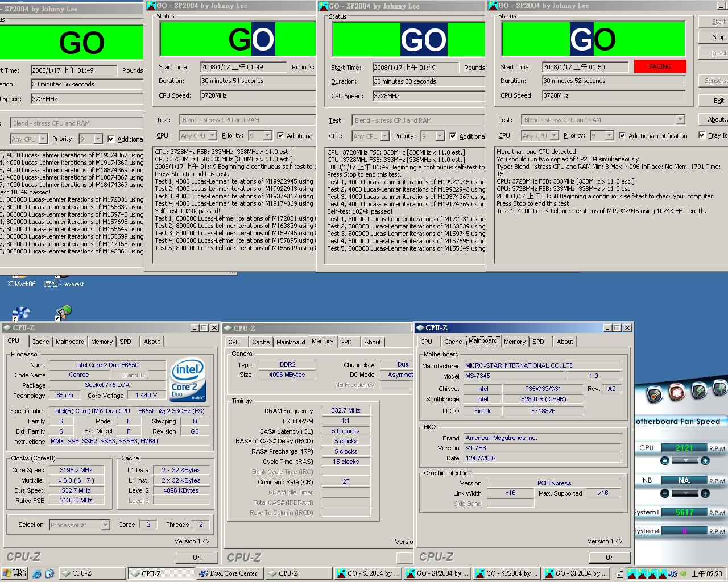The image size is (728, 582).
Task: Switch to Mainboard tab in Memory CPU-Z window
Action: coord(291,342)
